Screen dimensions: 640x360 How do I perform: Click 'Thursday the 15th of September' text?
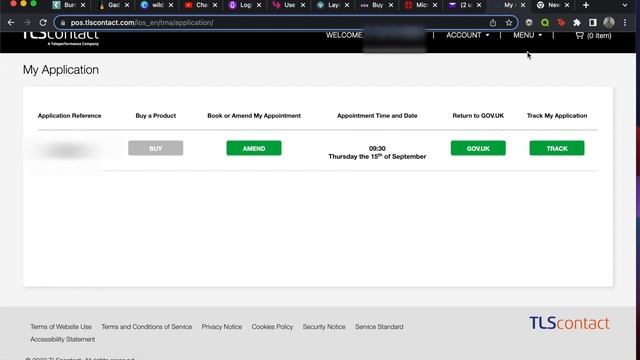click(377, 156)
